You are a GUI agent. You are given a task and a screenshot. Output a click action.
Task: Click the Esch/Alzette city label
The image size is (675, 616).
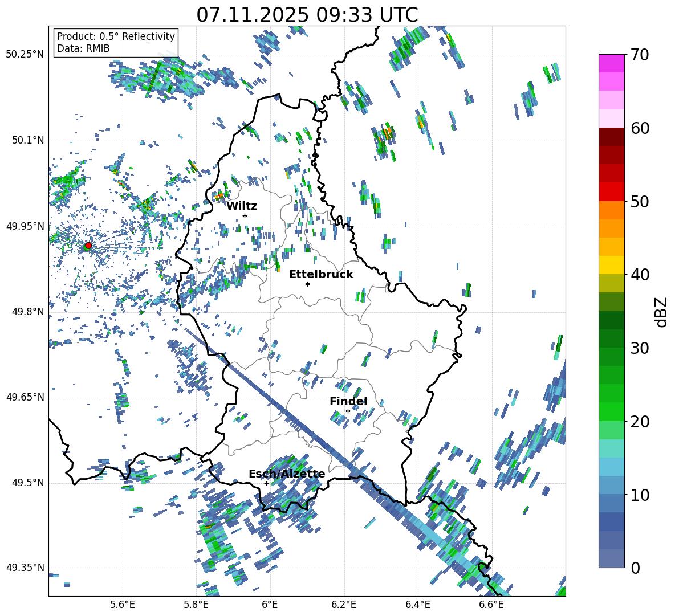coord(287,474)
